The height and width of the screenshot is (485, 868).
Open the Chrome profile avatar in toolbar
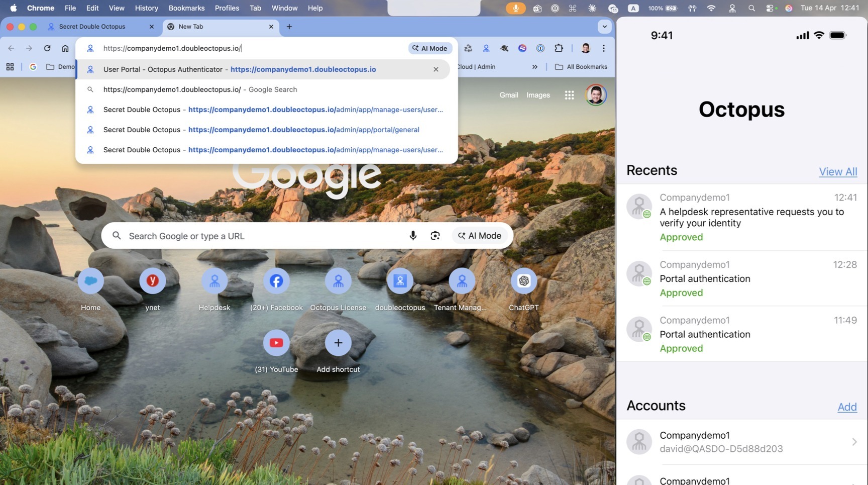pos(585,48)
